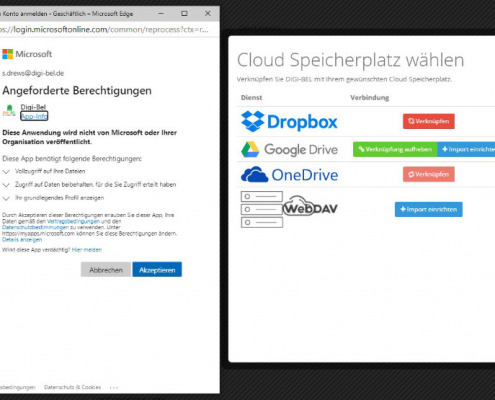Maximize the Edge login window
Image resolution: width=495 pixels, height=400 pixels.
(184, 14)
